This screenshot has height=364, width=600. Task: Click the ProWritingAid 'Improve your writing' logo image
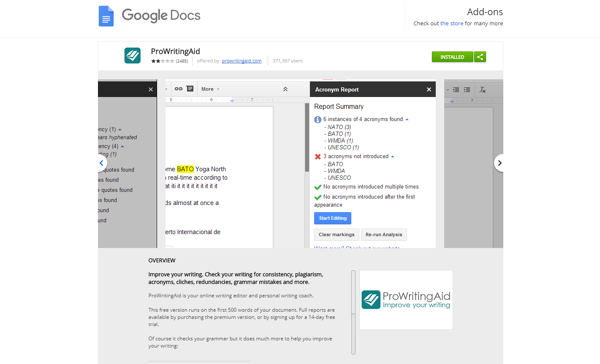406,300
